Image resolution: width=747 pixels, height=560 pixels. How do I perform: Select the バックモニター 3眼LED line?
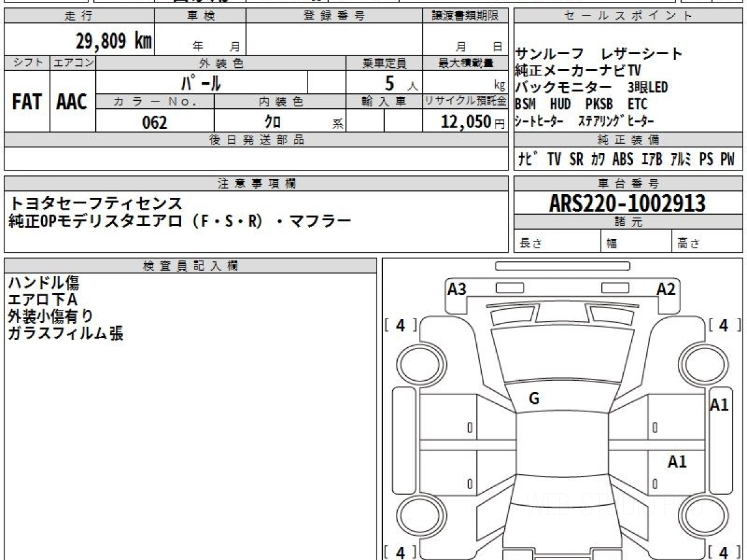click(x=591, y=87)
